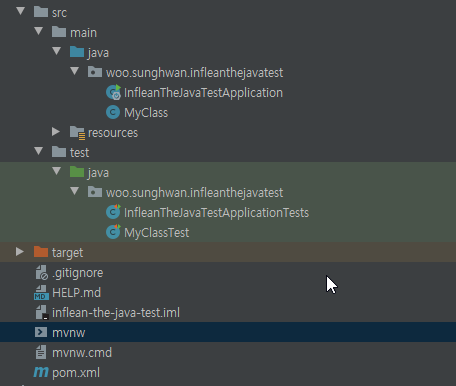Select the MyClass file name
Screen dimensions: 456x386
click(x=146, y=113)
